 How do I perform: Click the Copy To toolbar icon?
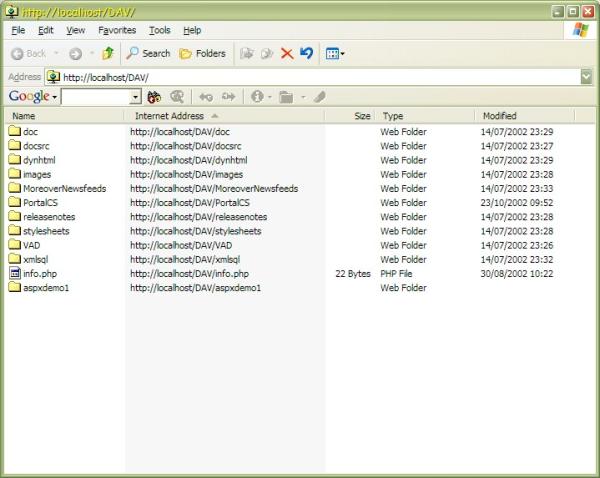pyautogui.click(x=267, y=54)
